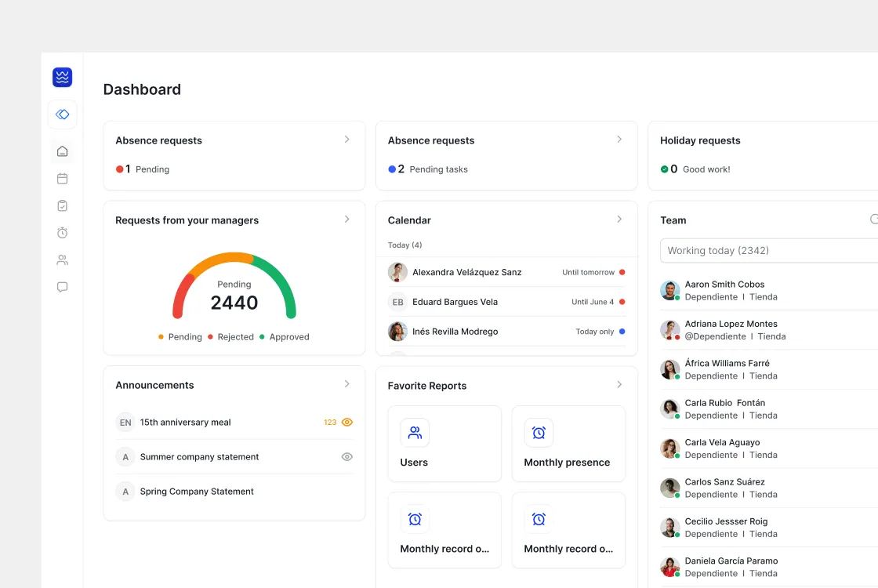
Task: Expand Absence requests card with 1 Pending
Action: pos(347,140)
